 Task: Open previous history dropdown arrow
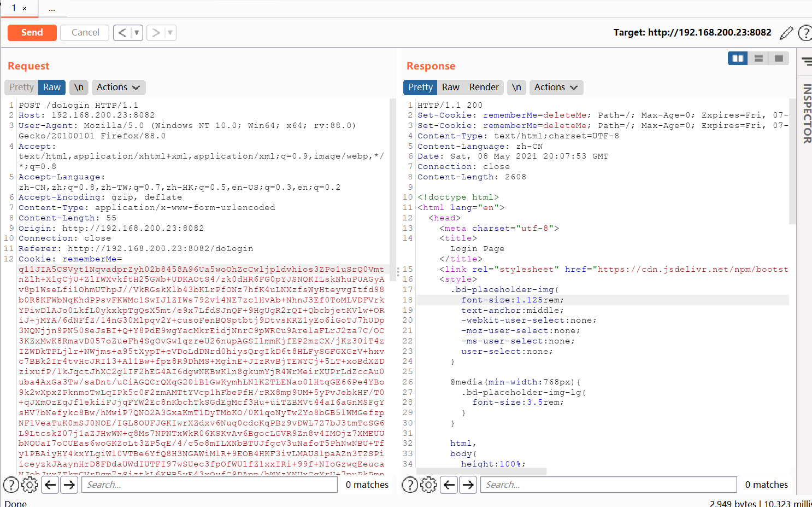(137, 33)
